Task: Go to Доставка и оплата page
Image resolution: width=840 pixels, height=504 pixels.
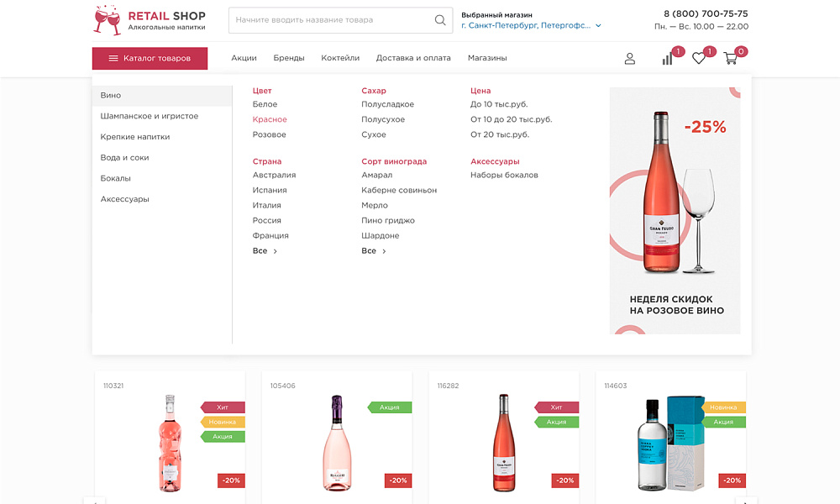Action: pos(413,59)
